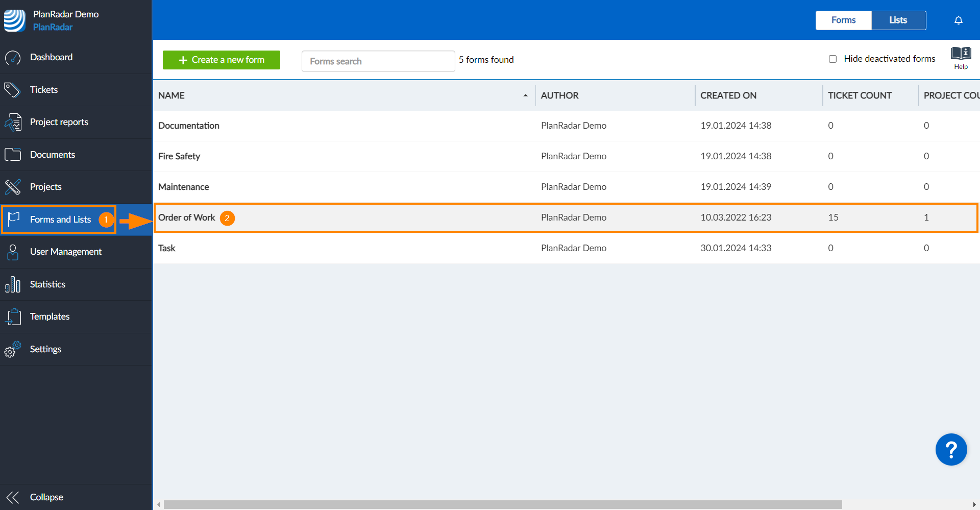Click the notification bell
The height and width of the screenshot is (510, 980).
click(x=958, y=20)
